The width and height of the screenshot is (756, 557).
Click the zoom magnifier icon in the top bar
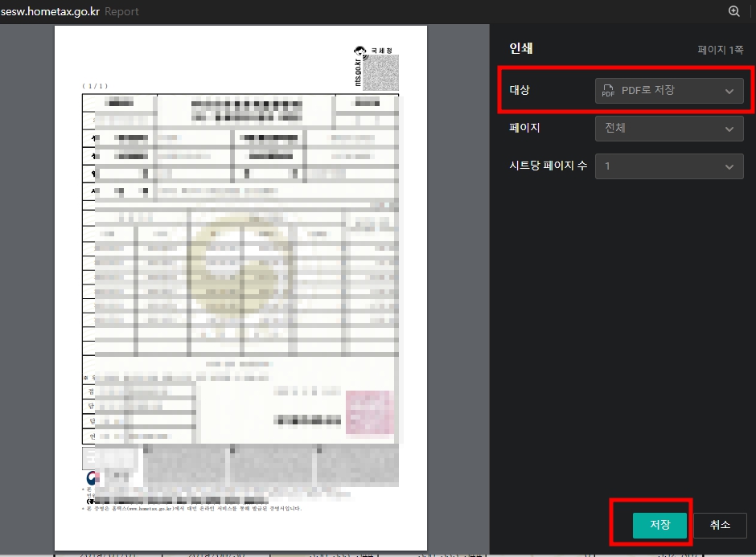(733, 11)
